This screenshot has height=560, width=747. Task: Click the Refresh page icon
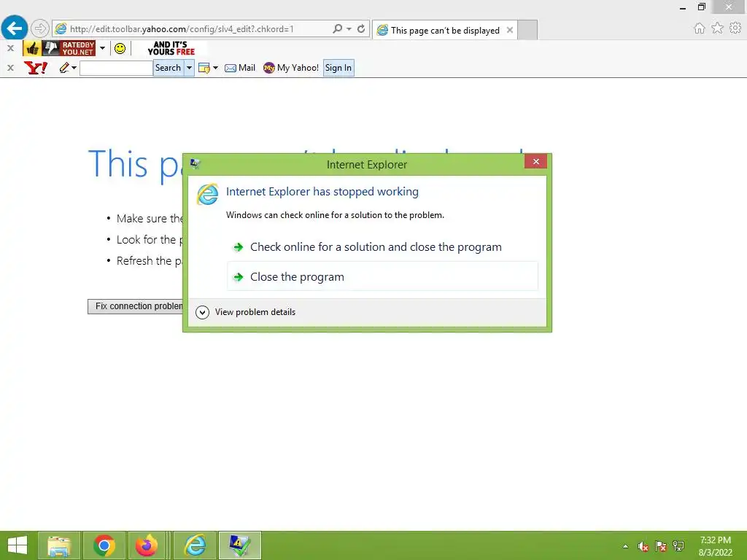361,28
